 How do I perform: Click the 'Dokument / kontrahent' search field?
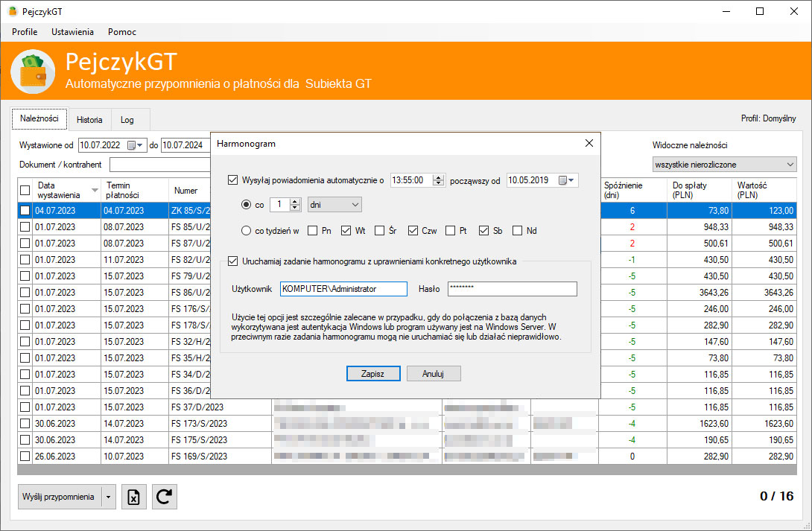pyautogui.click(x=159, y=165)
